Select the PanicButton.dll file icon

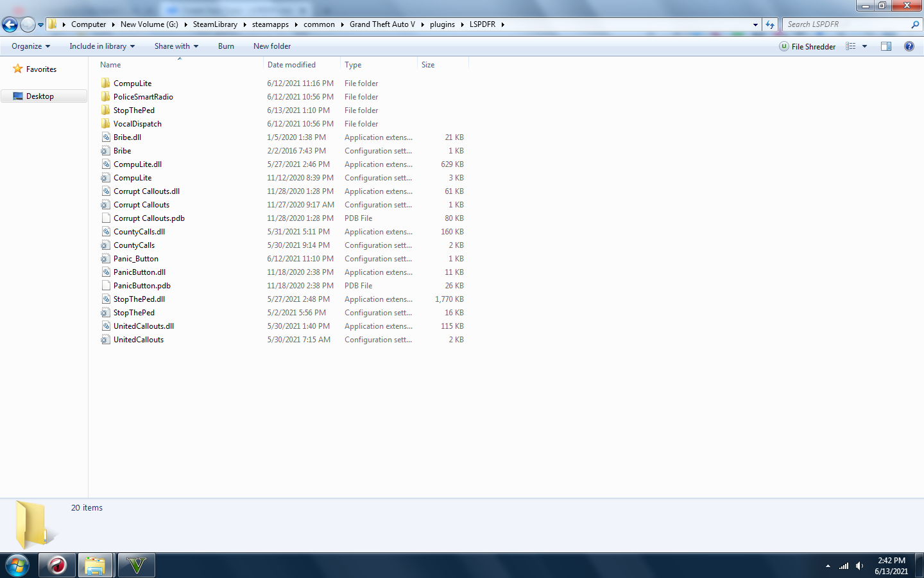coord(106,272)
